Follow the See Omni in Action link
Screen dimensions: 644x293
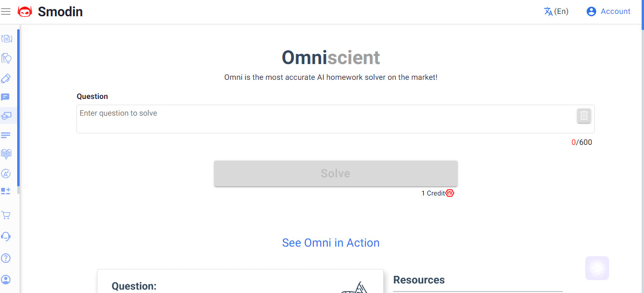331,243
